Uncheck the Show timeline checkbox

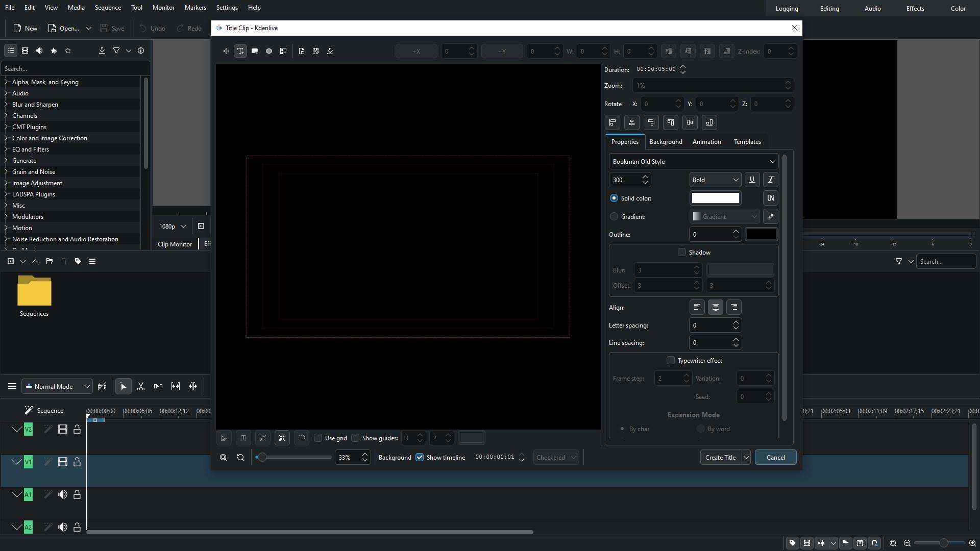pyautogui.click(x=420, y=457)
